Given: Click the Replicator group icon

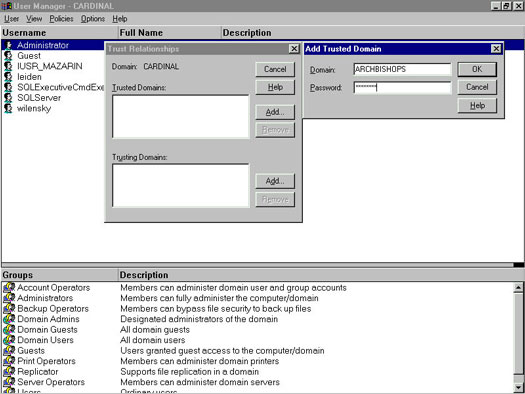Looking at the screenshot, I should pyautogui.click(x=9, y=372).
